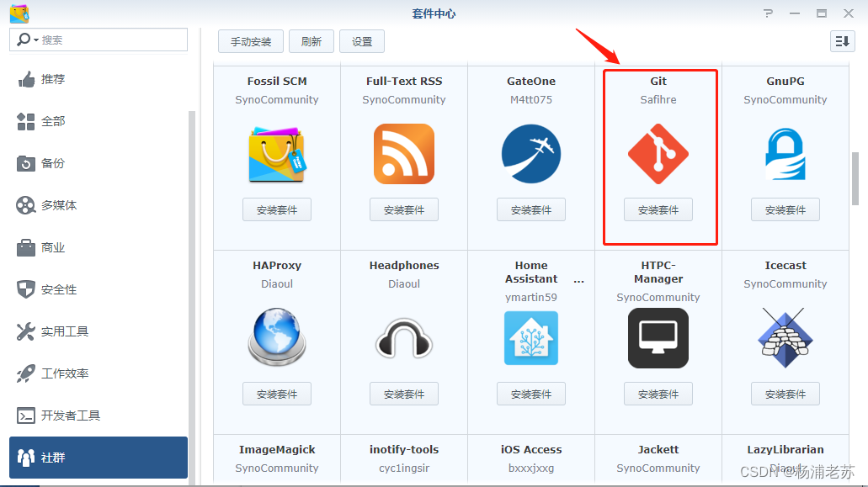Click the 刷新 refresh button
868x487 pixels.
(312, 40)
